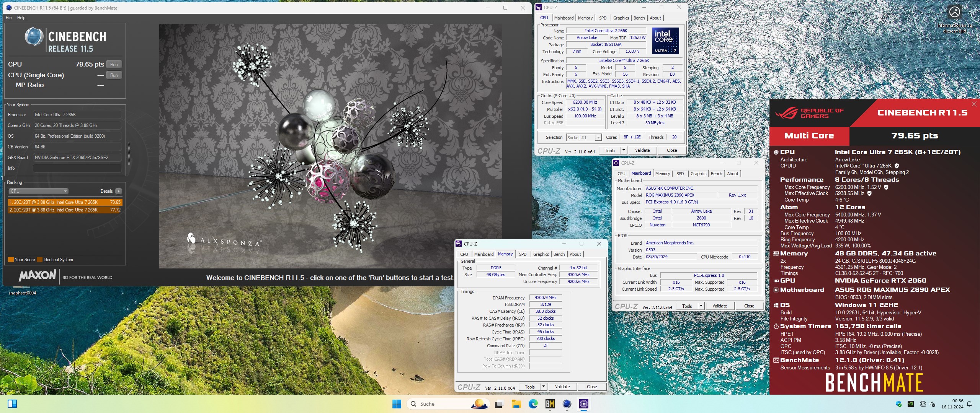Click the CPU chip icon in BenchMate panel
Image resolution: width=980 pixels, height=413 pixels.
tap(776, 152)
